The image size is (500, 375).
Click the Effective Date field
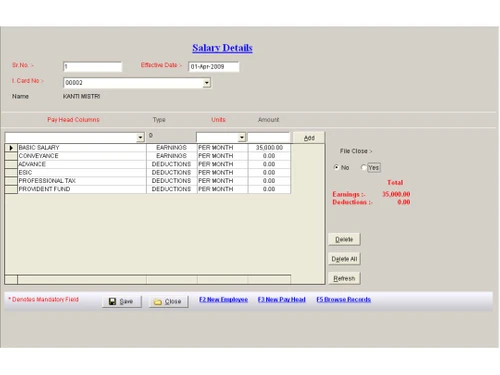(214, 66)
